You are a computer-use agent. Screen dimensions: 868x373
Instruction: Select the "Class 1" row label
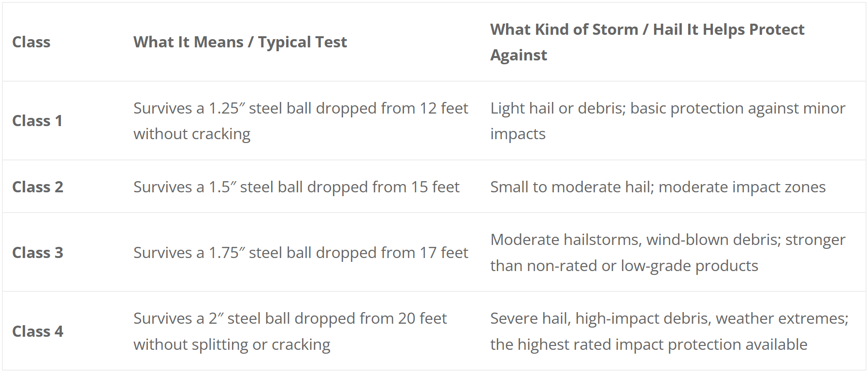(37, 121)
